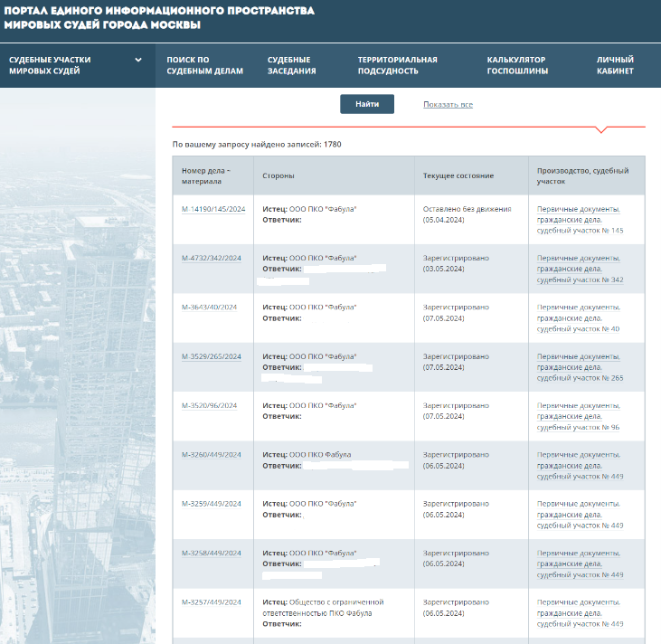Open case М-14190/145/2024
This screenshot has height=644, width=661.
(213, 209)
